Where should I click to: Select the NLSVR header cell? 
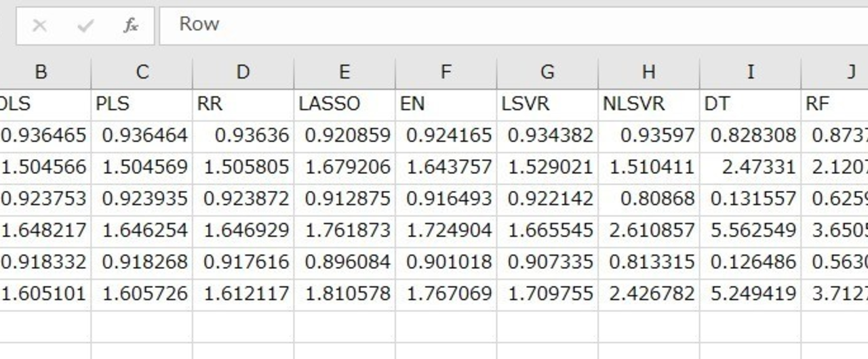click(649, 104)
